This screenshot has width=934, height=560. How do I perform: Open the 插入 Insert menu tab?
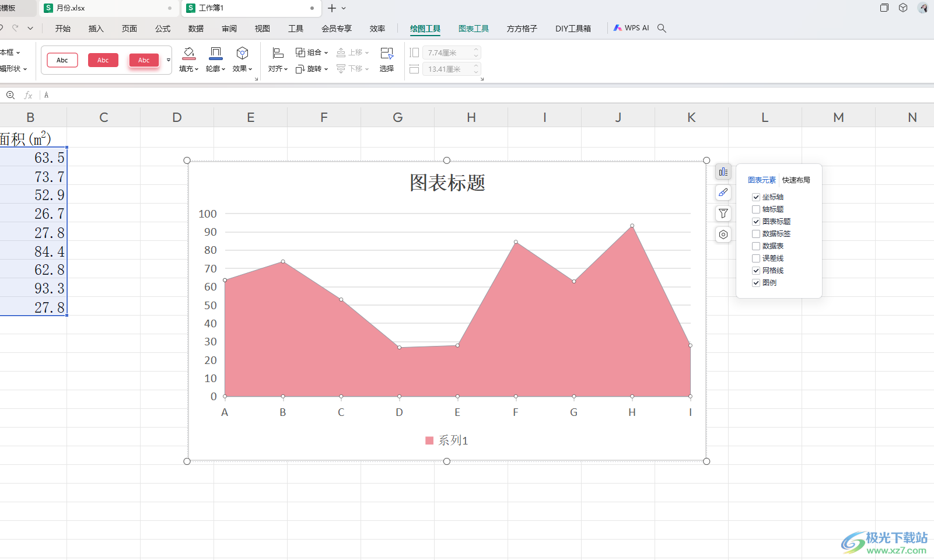click(x=96, y=29)
